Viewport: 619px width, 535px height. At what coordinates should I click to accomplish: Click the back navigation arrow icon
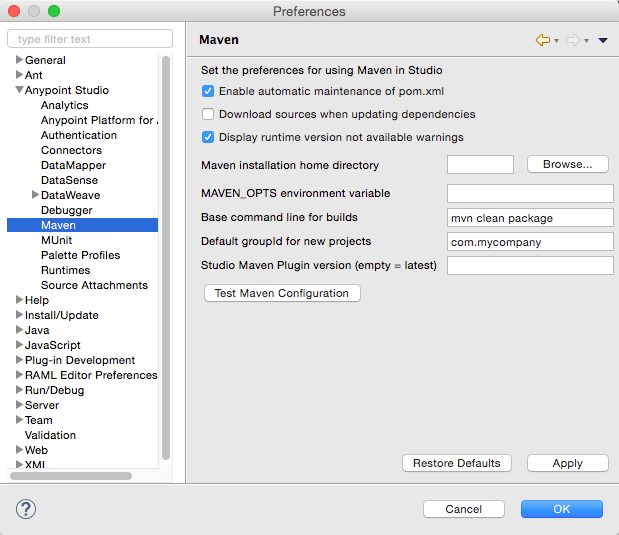pyautogui.click(x=543, y=40)
